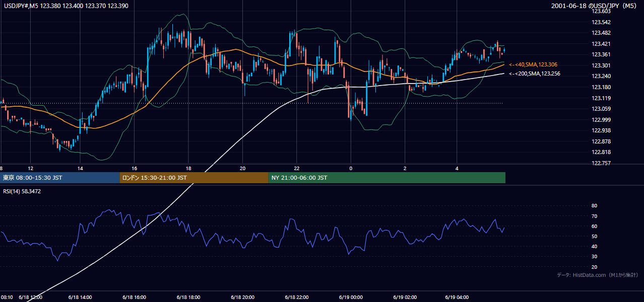Click price axis value 122.818
Screen dimensions: 644x302
tap(601, 152)
